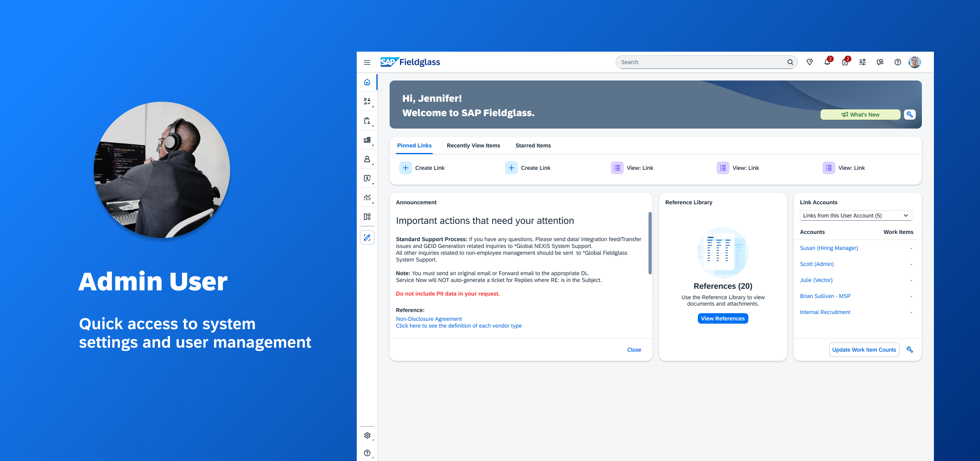
Task: Click the edit pencil icon in sidebar
Action: 367,238
